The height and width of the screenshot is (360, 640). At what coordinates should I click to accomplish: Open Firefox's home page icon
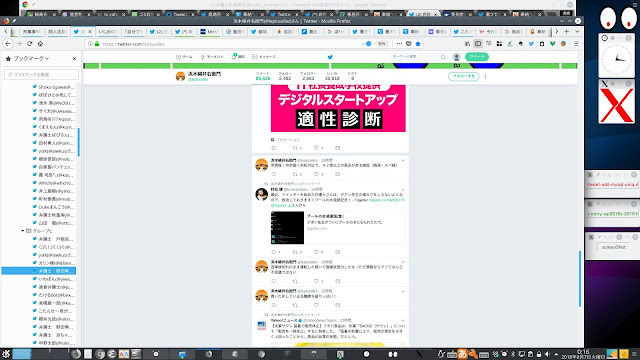[40, 44]
